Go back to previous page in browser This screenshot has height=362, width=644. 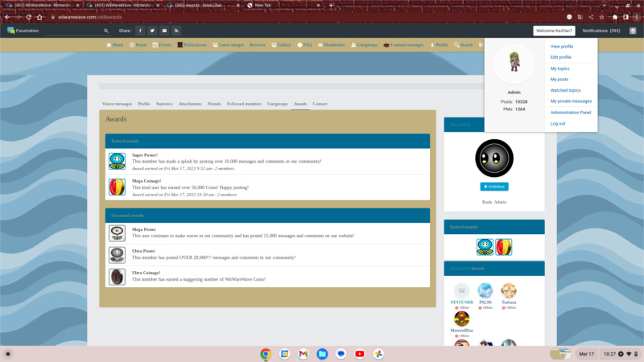7,17
